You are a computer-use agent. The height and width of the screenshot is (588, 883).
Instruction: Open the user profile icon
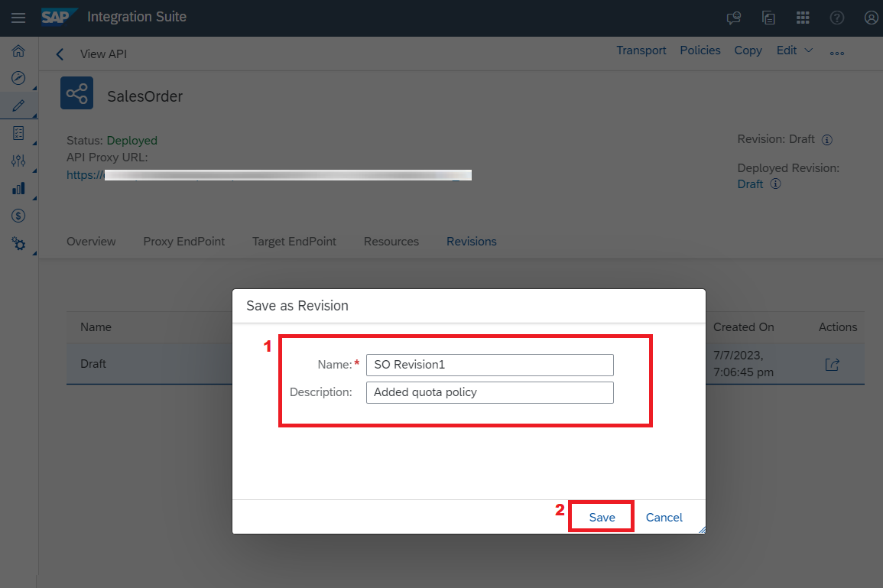click(872, 18)
